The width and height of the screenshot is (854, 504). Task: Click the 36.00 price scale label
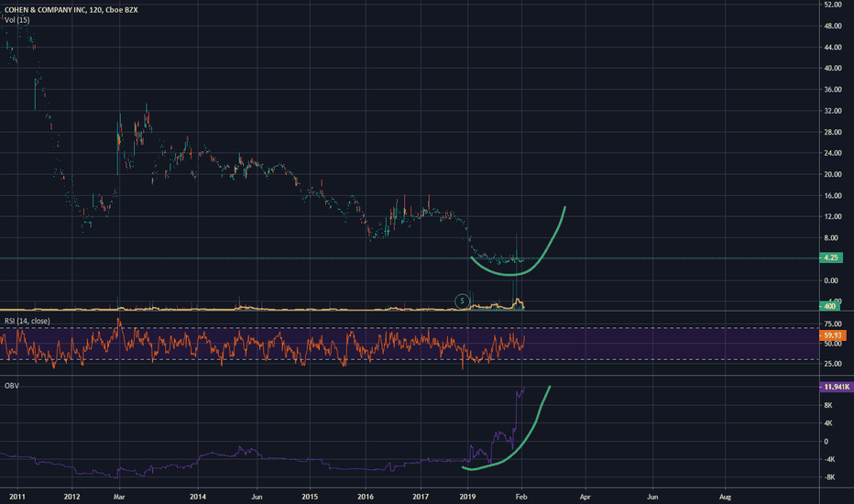833,90
